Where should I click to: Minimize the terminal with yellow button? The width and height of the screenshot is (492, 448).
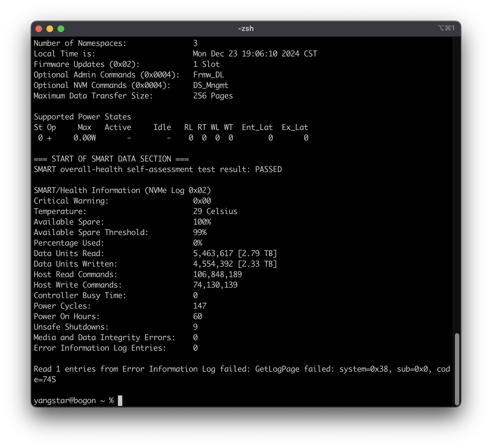pyautogui.click(x=50, y=29)
